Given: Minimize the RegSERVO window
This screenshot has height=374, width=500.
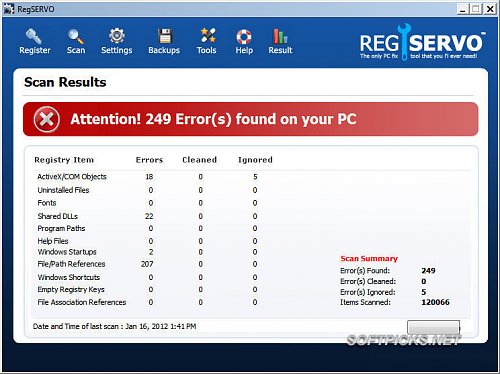Looking at the screenshot, I should tap(462, 9).
